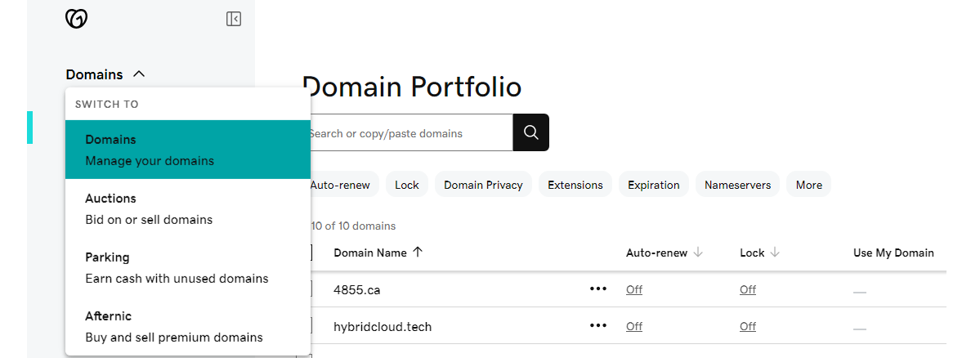This screenshot has width=980, height=358.
Task: Open the hybridcloud.tech domain link
Action: pyautogui.click(x=383, y=326)
